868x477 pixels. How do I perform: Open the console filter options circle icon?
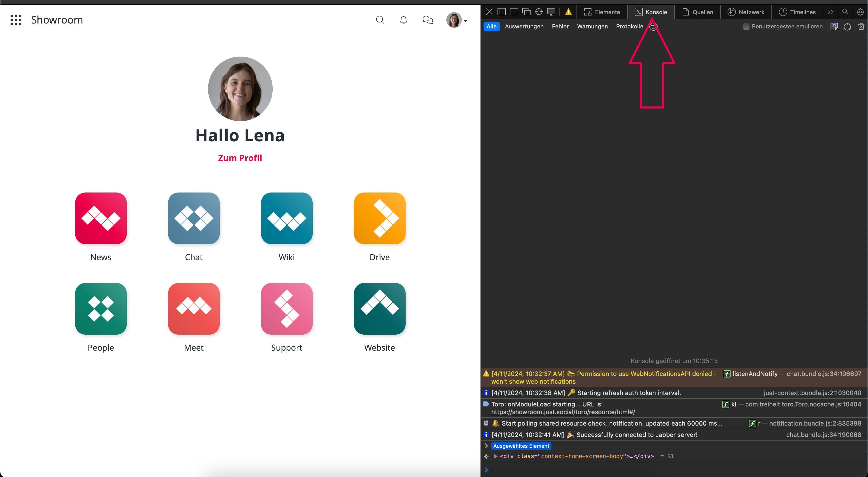(x=653, y=27)
